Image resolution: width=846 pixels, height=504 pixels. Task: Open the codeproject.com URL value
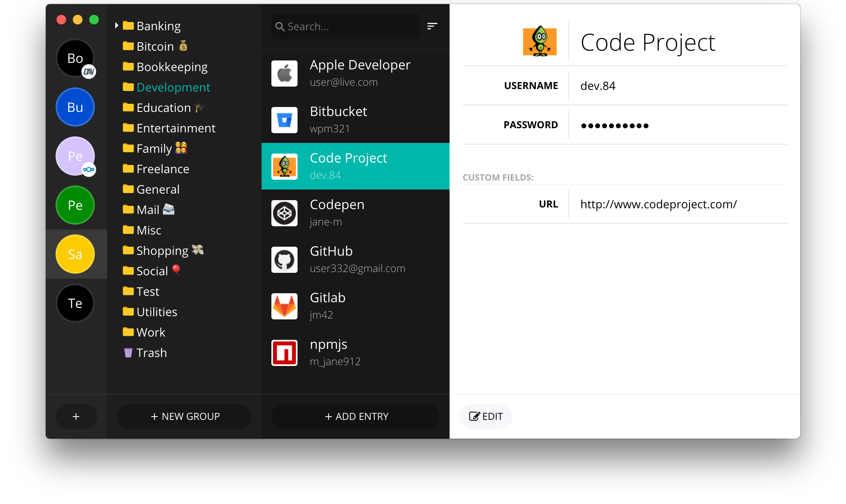pos(658,204)
